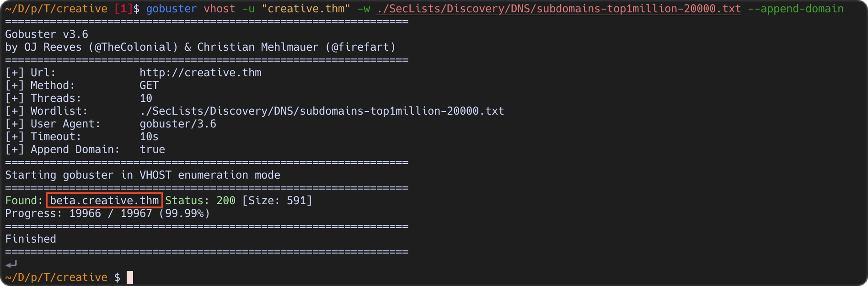Image resolution: width=868 pixels, height=286 pixels.
Task: Click the highlighted beta.creative.thm result
Action: point(104,201)
